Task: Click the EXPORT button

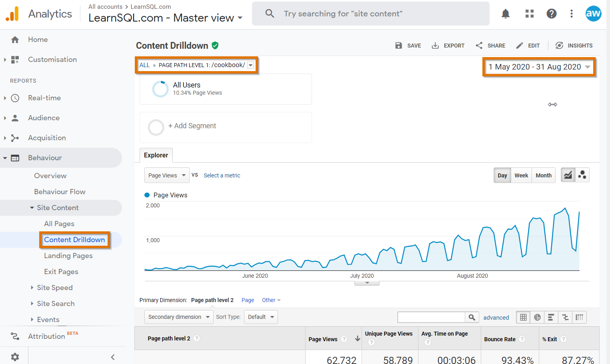Action: (x=448, y=46)
